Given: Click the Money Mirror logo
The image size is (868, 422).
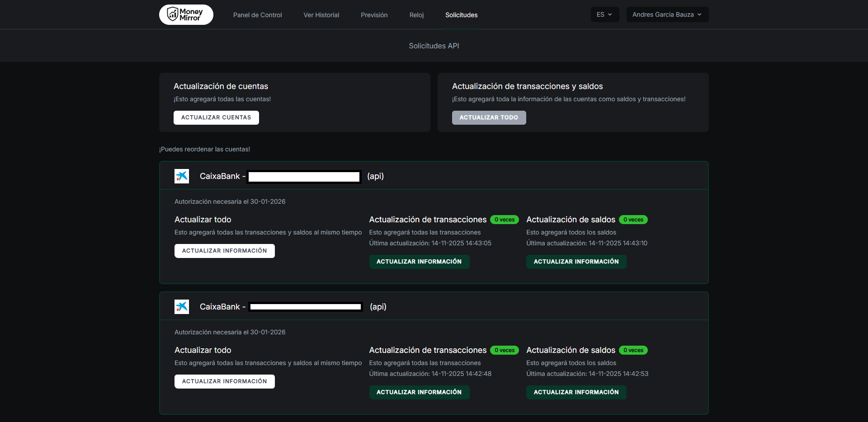Looking at the screenshot, I should click(186, 14).
